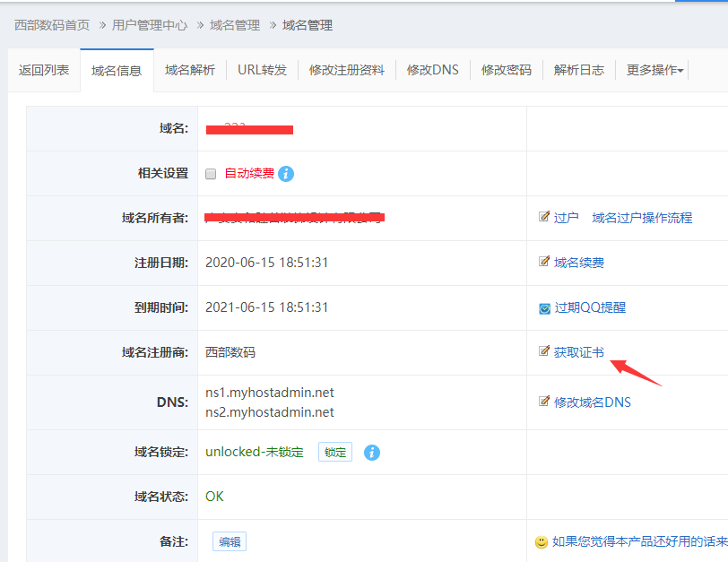Click the edit icon beside 域名续费
728x562 pixels.
point(543,262)
